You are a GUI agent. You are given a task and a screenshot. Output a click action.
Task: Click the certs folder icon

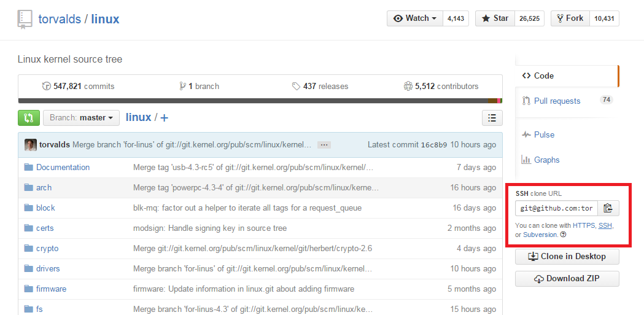coord(28,228)
